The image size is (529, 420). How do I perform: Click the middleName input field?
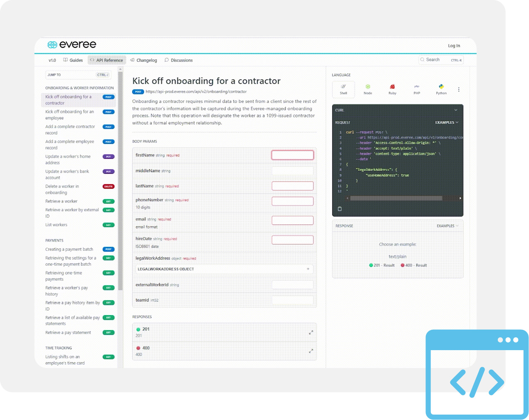tap(292, 170)
